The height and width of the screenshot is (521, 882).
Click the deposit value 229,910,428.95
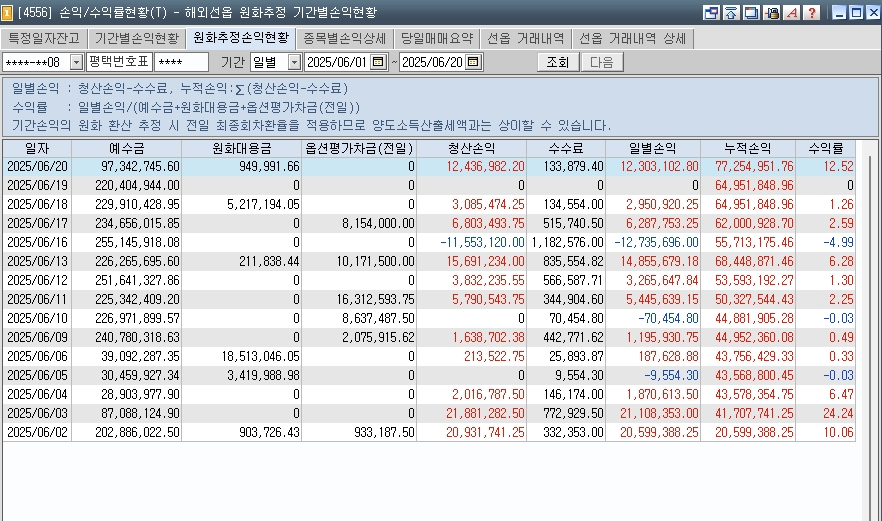137,204
